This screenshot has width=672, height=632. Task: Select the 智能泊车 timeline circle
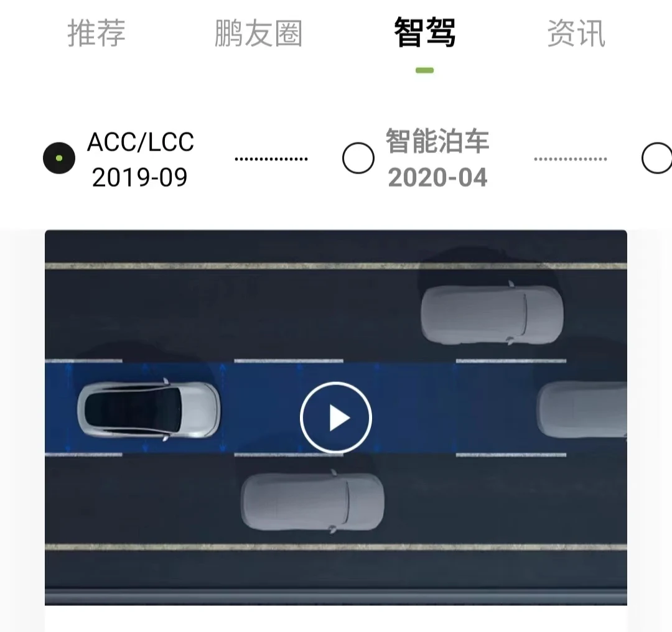(x=358, y=158)
